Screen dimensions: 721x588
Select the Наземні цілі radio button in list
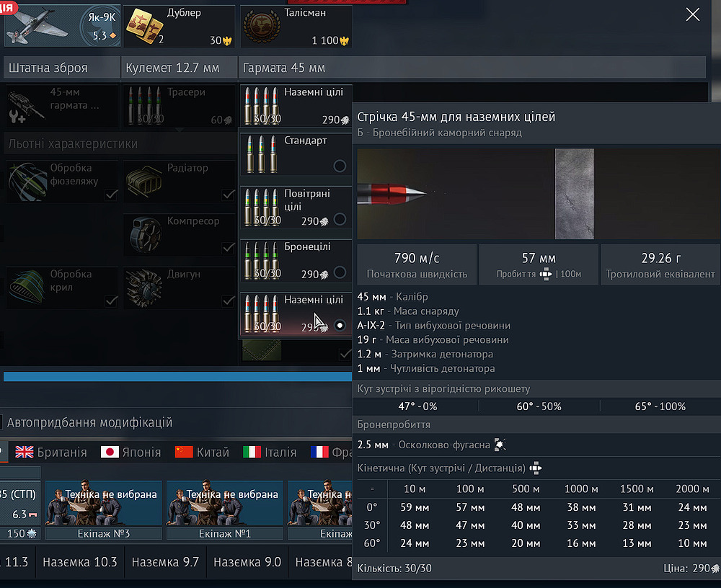[340, 326]
